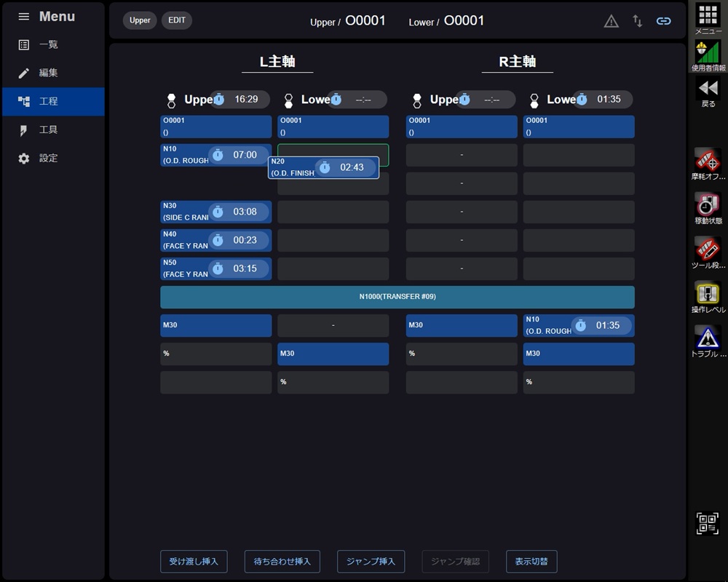The image size is (728, 582).
Task: Open the メニュー grid icon
Action: click(708, 16)
